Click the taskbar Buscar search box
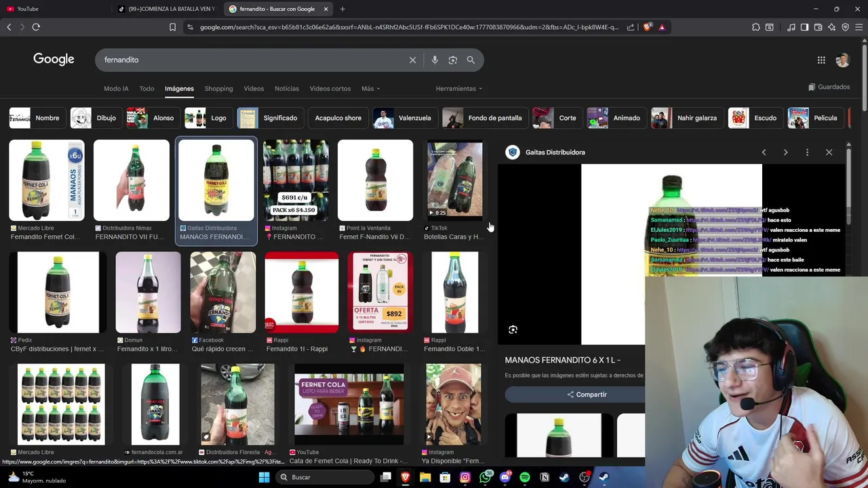 click(x=323, y=477)
